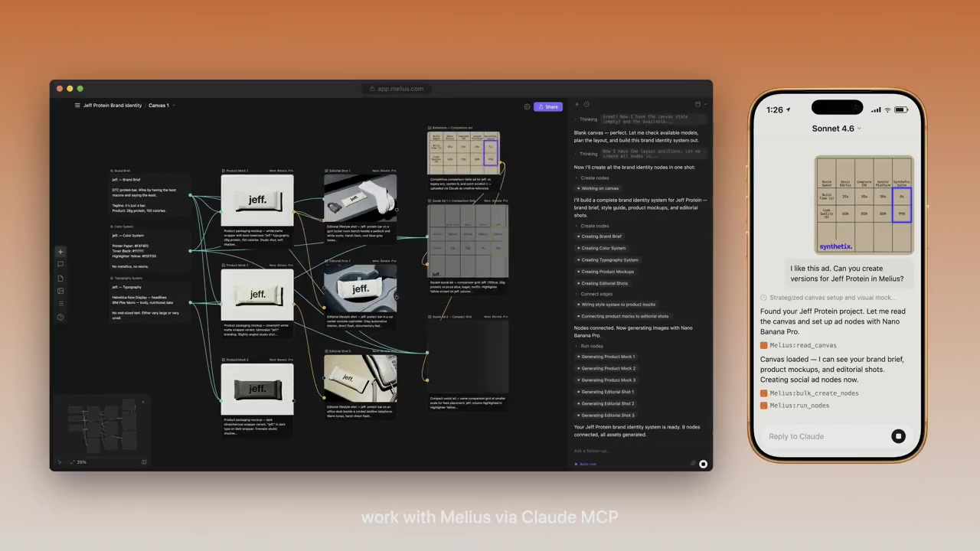Expand the Canvas 1 dropdown

(x=162, y=106)
